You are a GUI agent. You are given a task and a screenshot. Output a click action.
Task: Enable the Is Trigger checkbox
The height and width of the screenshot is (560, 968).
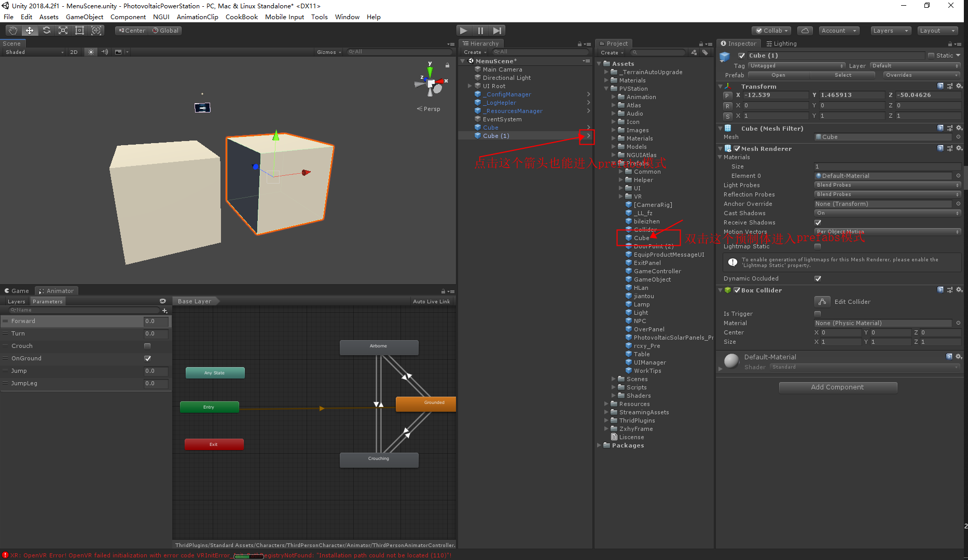(x=818, y=313)
